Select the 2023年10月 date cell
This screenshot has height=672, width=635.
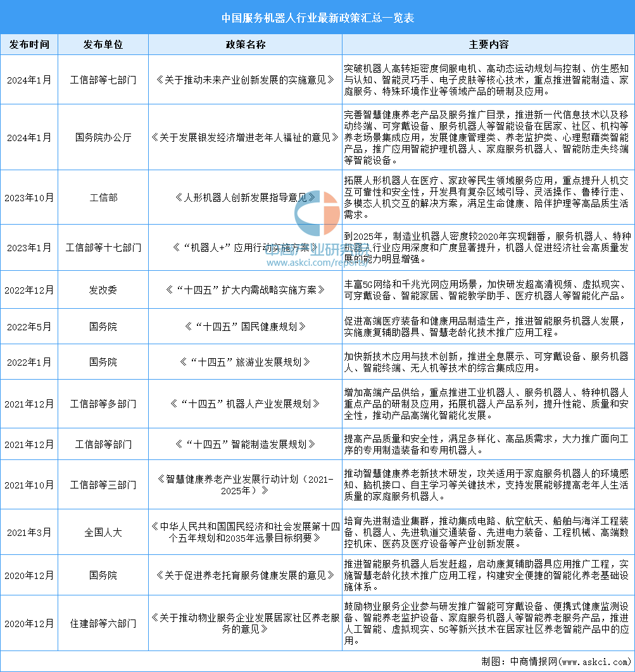(x=29, y=197)
